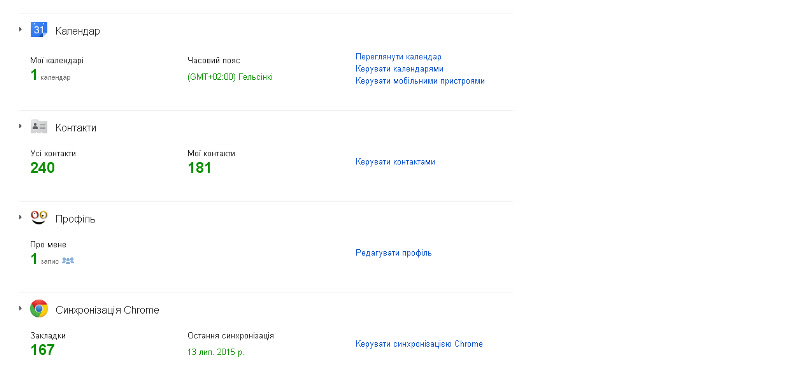Expand the Контакти section arrow
This screenshot has height=379, width=800.
(x=20, y=126)
